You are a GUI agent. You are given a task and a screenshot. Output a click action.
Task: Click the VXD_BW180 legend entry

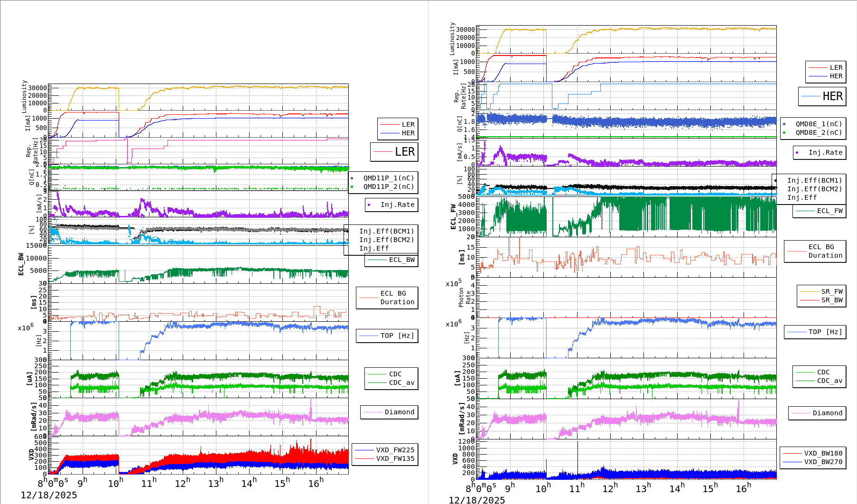coord(822,453)
